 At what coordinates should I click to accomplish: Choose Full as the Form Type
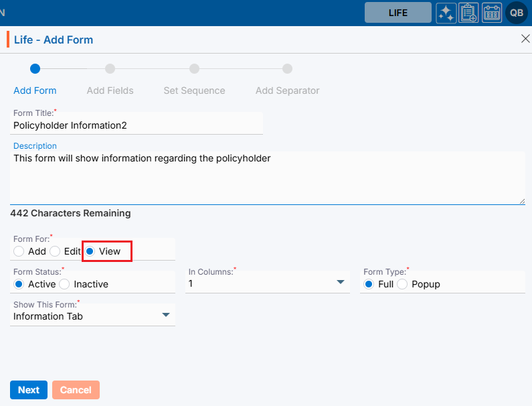coord(369,284)
